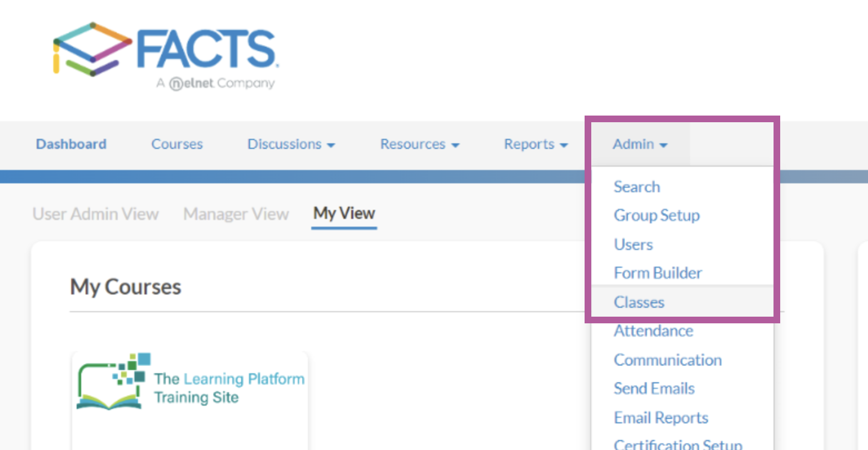Switch to the Manager View tab
Screen dimensions: 868x450
click(236, 213)
